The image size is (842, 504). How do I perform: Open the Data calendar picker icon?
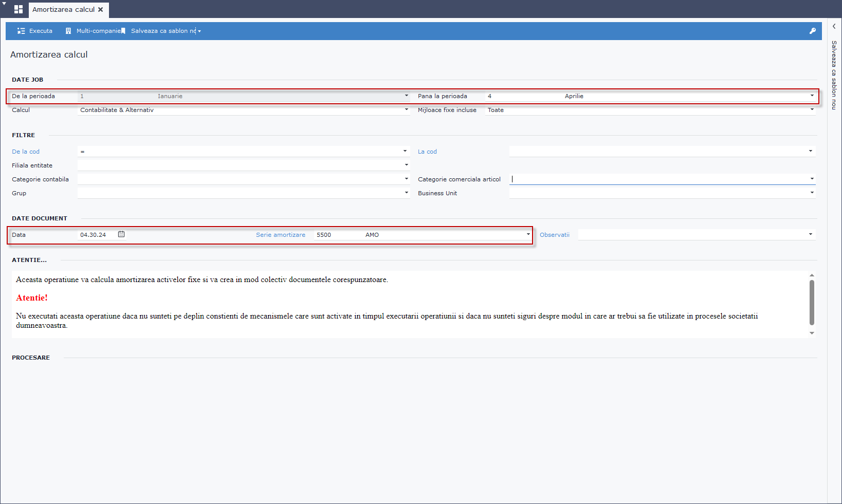point(121,234)
